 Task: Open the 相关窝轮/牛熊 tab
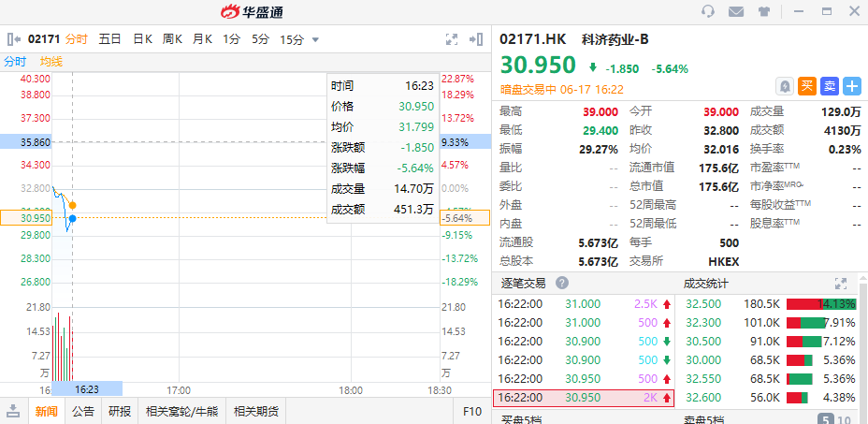[181, 411]
